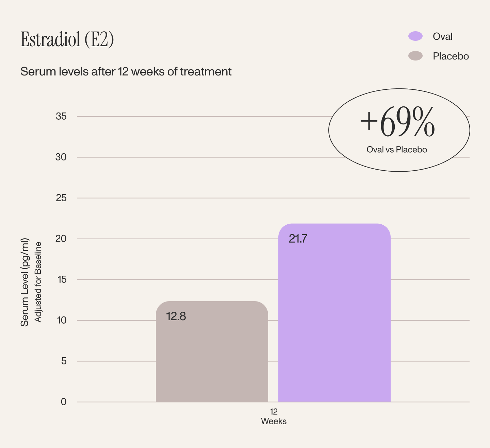Screen dimensions: 490x448
Task: Click the purple Oval legend swatch
Action: click(x=415, y=36)
